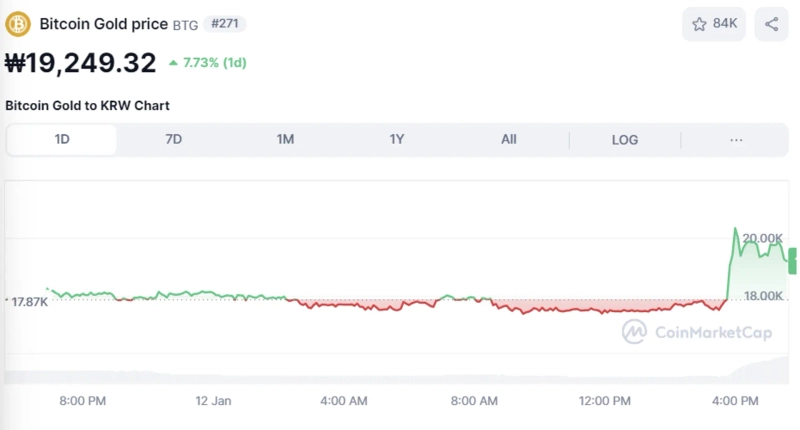Click the 20.00K axis label
The width and height of the screenshot is (800, 430).
coord(763,238)
